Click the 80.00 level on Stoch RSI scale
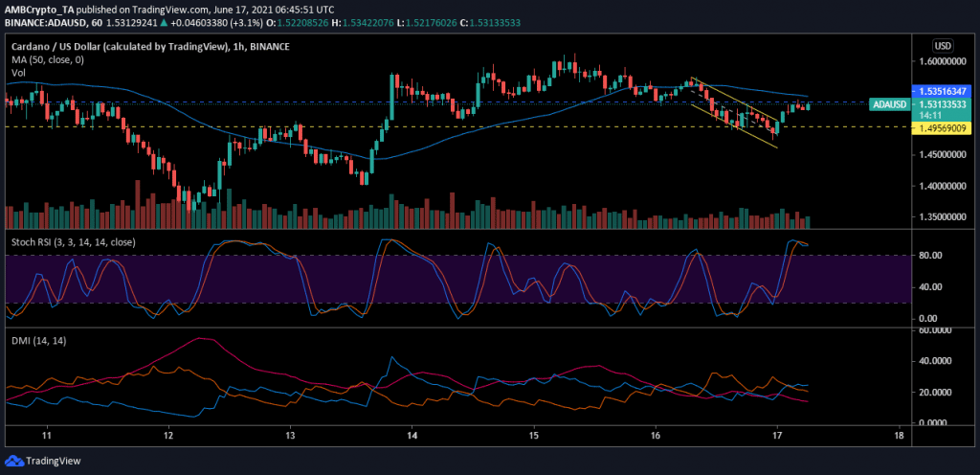 (x=932, y=256)
